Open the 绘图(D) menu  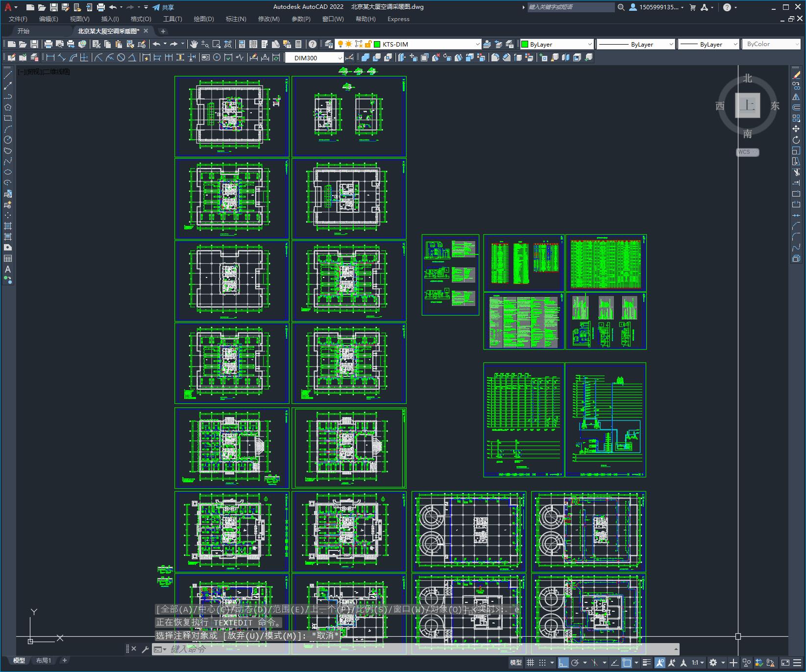tap(204, 19)
